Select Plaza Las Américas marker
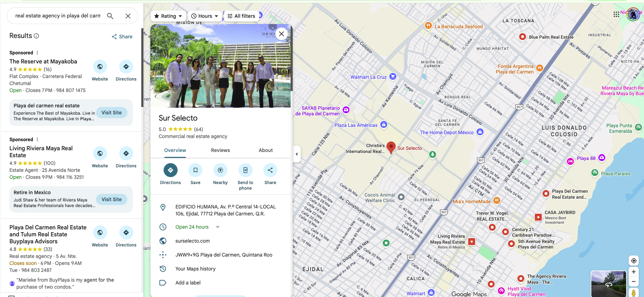 tap(384, 124)
